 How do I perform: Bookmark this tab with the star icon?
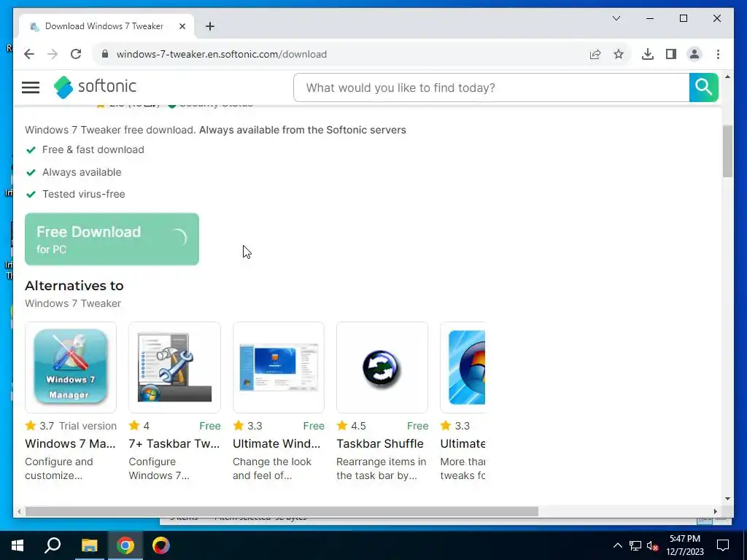click(x=619, y=54)
